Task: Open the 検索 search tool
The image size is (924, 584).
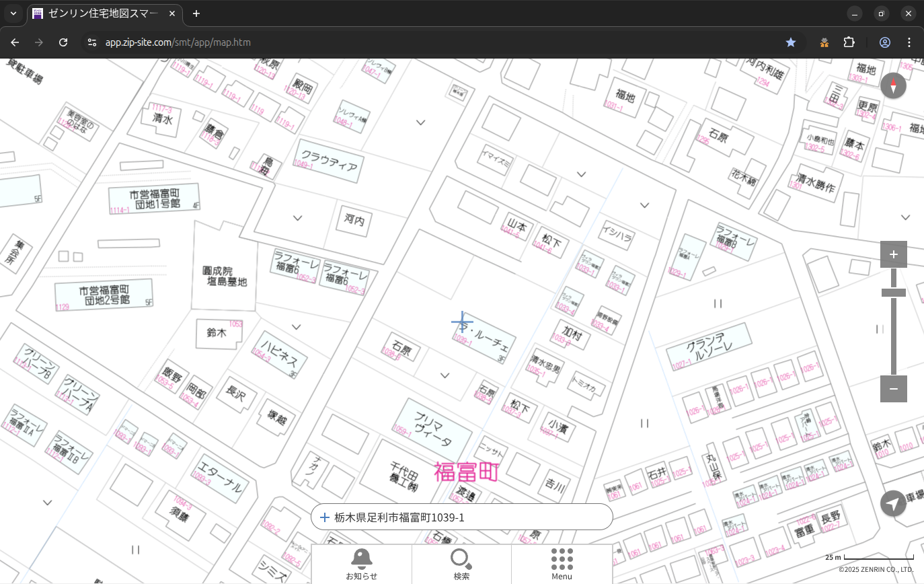Action: (x=461, y=564)
